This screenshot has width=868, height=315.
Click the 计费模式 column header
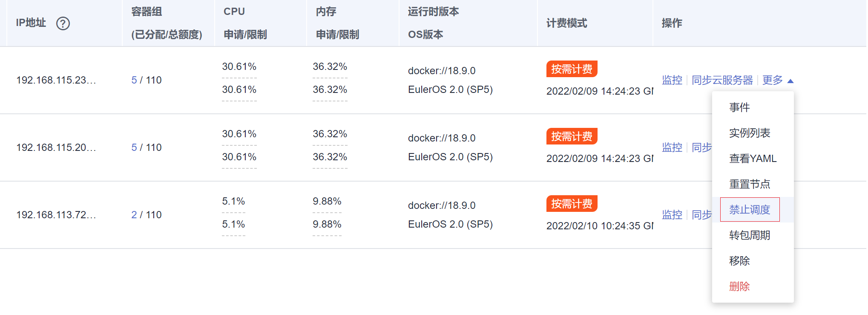tap(566, 23)
